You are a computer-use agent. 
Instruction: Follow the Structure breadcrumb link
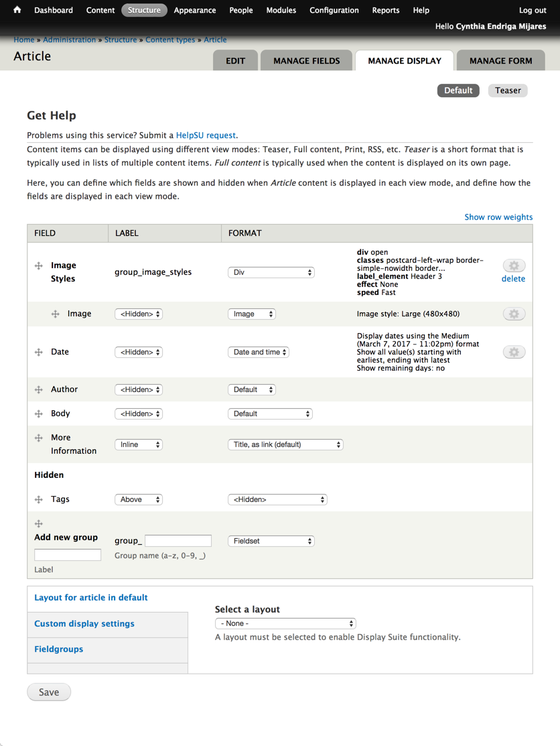121,40
